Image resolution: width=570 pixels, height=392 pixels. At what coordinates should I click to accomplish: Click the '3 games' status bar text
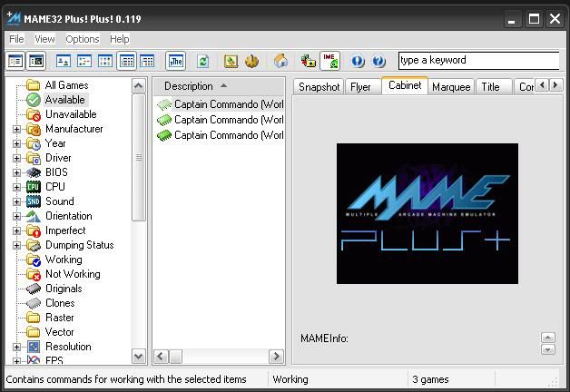[x=430, y=379]
